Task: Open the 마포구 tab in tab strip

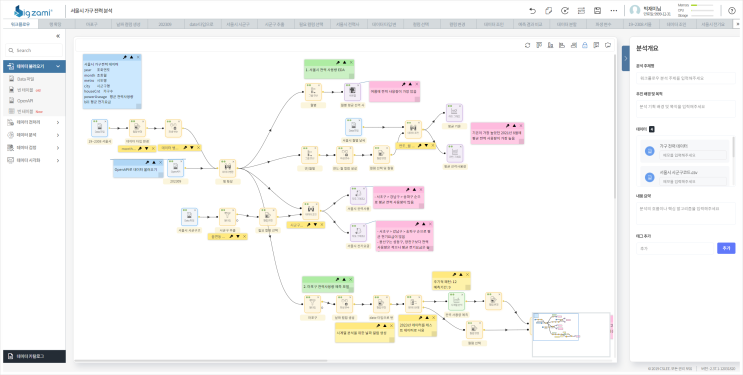Action: point(92,24)
